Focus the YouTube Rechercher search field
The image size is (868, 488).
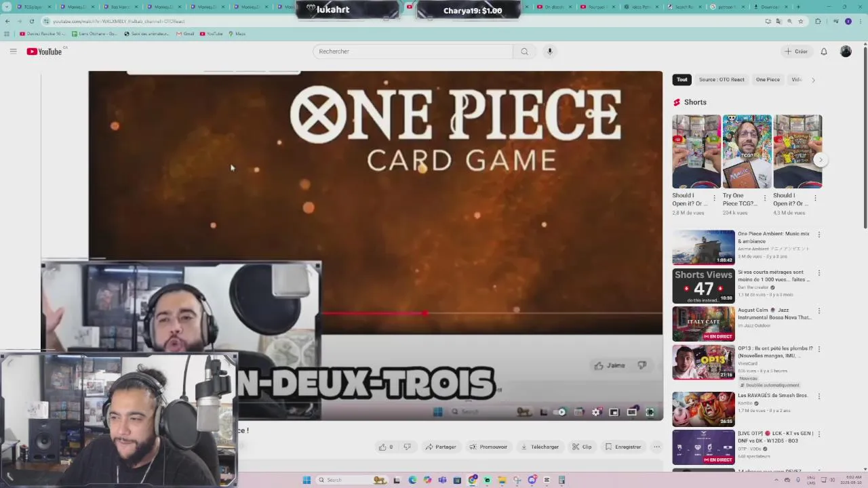click(x=412, y=52)
